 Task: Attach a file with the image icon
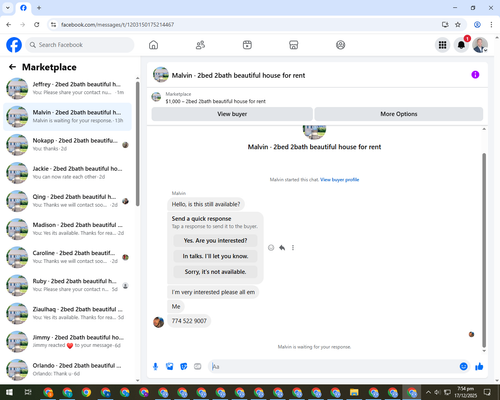point(170,367)
